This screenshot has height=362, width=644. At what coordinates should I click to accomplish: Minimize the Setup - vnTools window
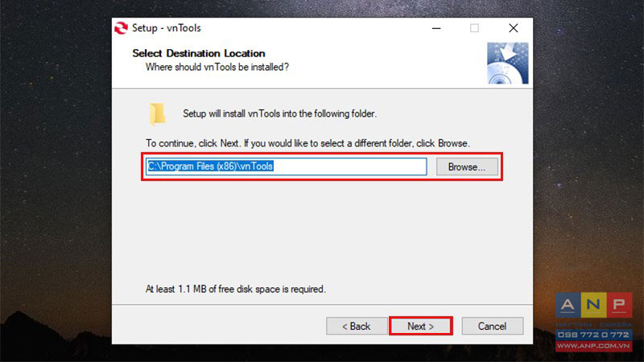436,28
